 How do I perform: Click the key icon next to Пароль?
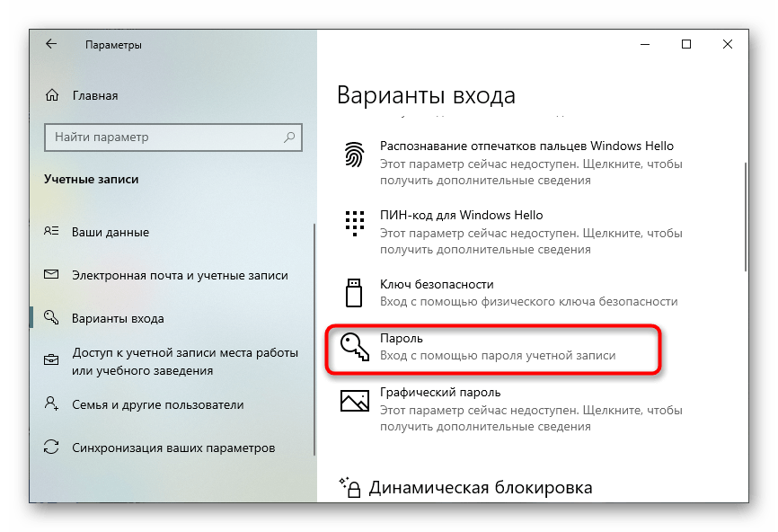coord(355,346)
